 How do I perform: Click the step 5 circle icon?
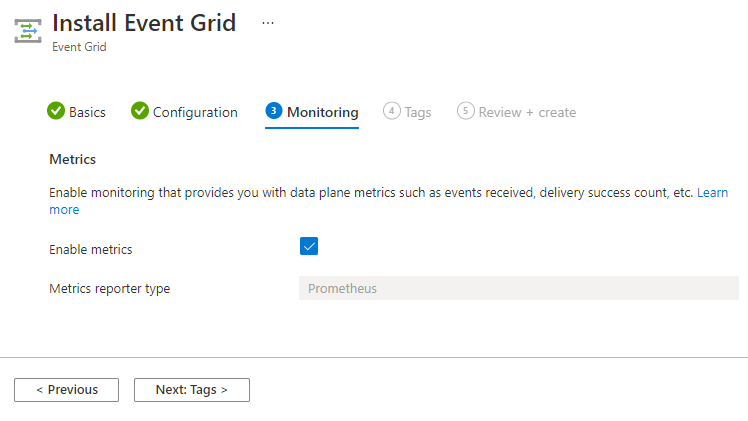[x=465, y=111]
